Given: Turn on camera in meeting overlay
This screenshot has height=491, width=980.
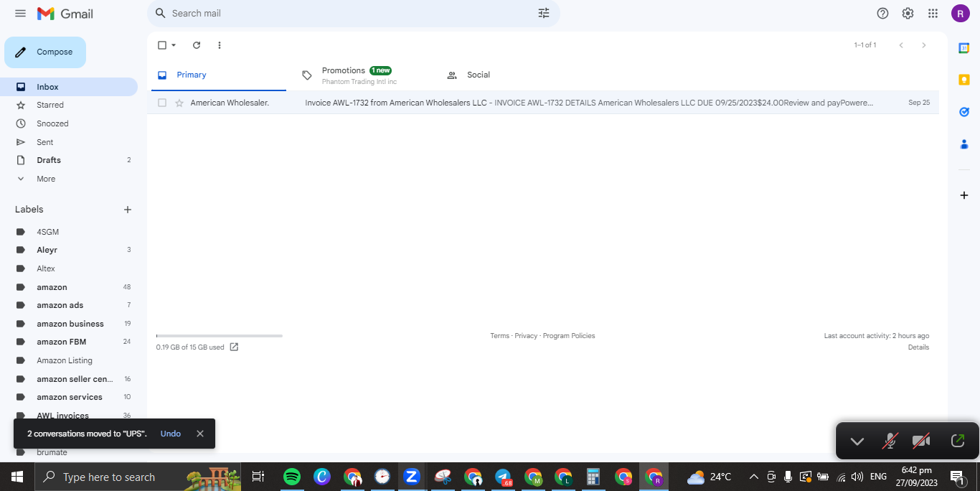Looking at the screenshot, I should pyautogui.click(x=921, y=441).
